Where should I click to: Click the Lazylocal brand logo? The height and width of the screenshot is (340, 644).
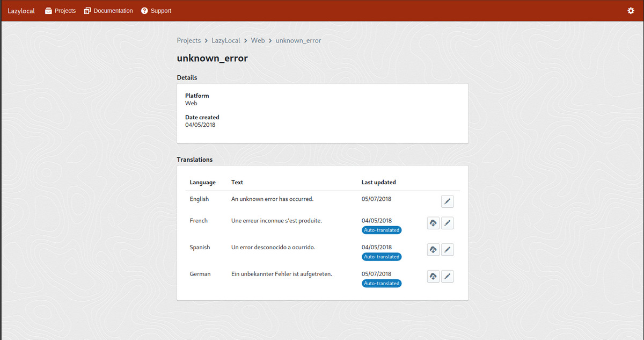pyautogui.click(x=21, y=11)
